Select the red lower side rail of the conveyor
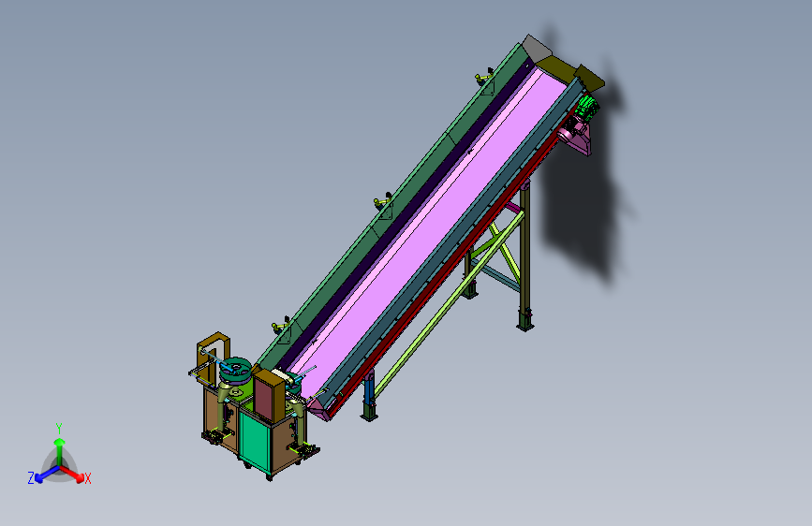Screen dimensions: 812x526 coord(450,264)
